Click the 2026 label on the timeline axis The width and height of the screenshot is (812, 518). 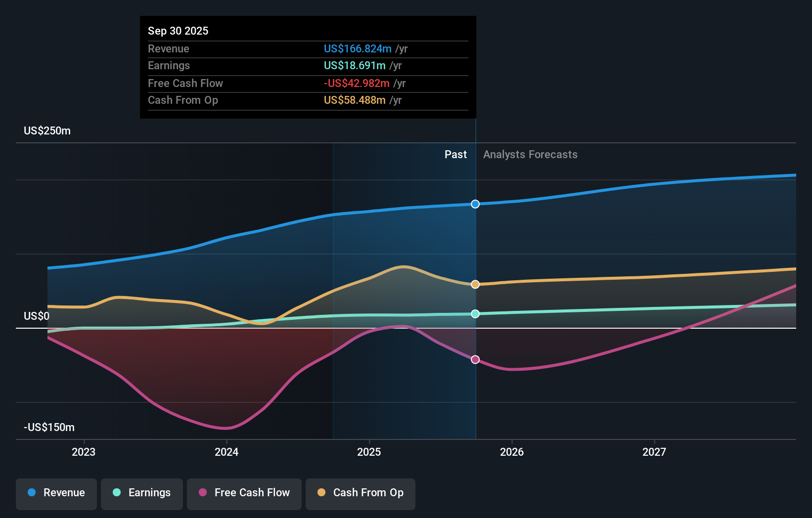(512, 451)
